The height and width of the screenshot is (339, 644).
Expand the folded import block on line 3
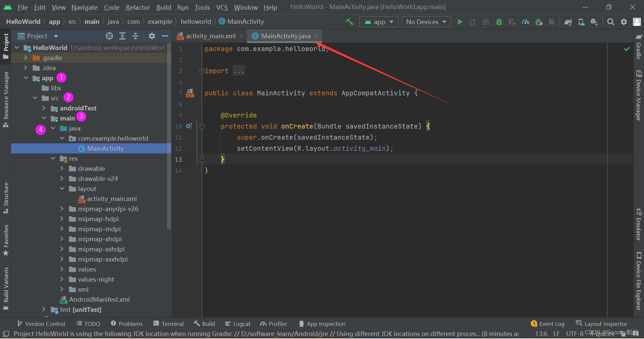pos(202,71)
